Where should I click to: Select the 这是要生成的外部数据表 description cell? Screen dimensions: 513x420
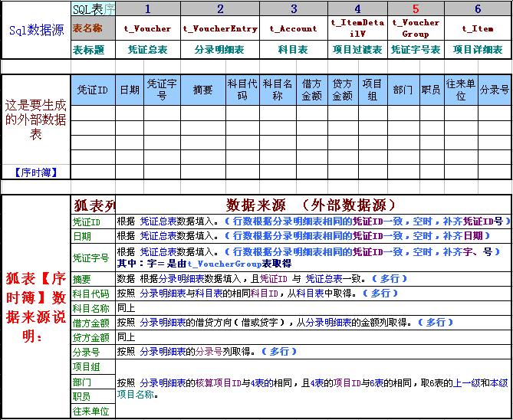[x=36, y=120]
